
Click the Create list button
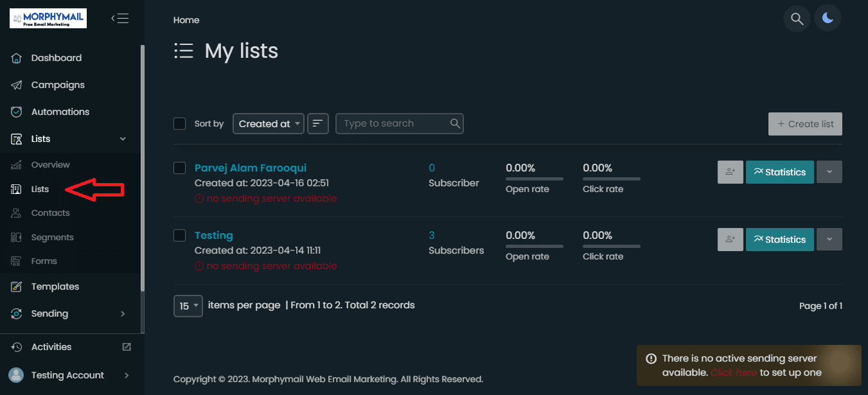805,124
